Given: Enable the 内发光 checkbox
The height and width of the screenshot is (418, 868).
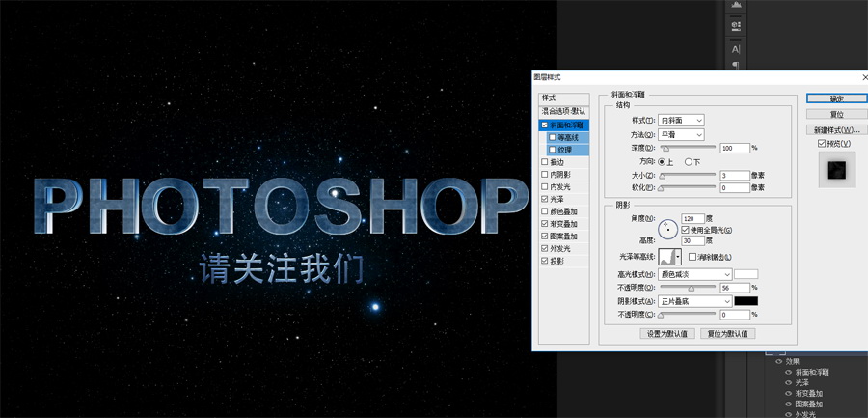Looking at the screenshot, I should click(x=544, y=187).
